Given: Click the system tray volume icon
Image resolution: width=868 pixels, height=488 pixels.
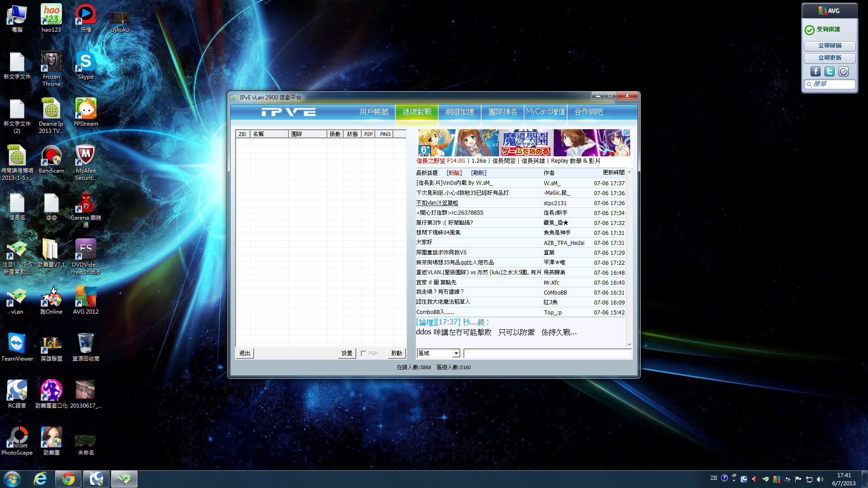Looking at the screenshot, I should (820, 479).
